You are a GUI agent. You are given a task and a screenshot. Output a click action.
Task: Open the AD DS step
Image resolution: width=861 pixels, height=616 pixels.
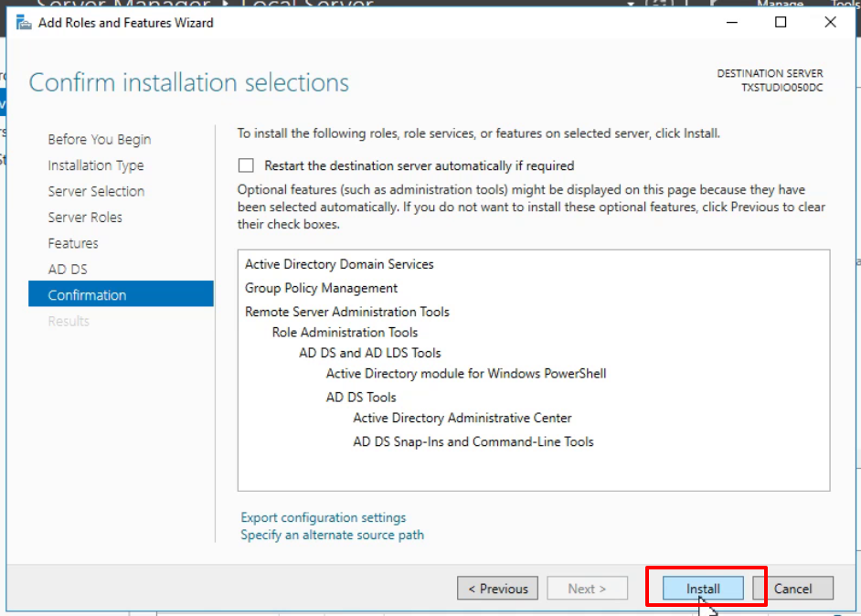click(x=68, y=269)
